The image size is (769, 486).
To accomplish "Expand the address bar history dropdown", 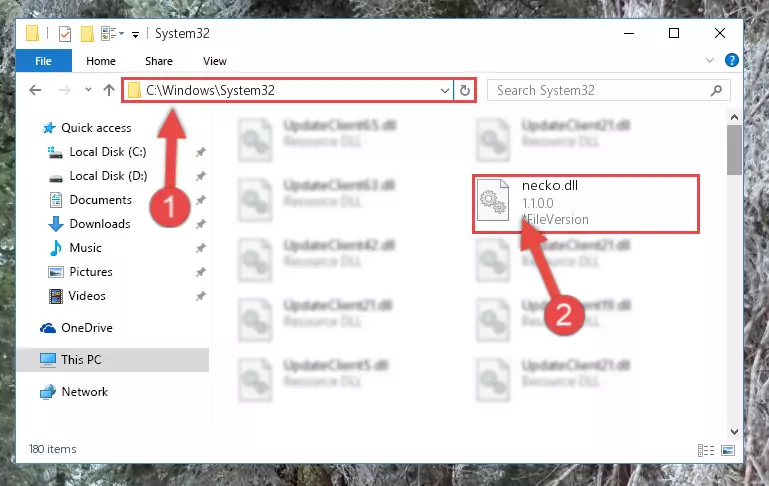I will click(444, 91).
